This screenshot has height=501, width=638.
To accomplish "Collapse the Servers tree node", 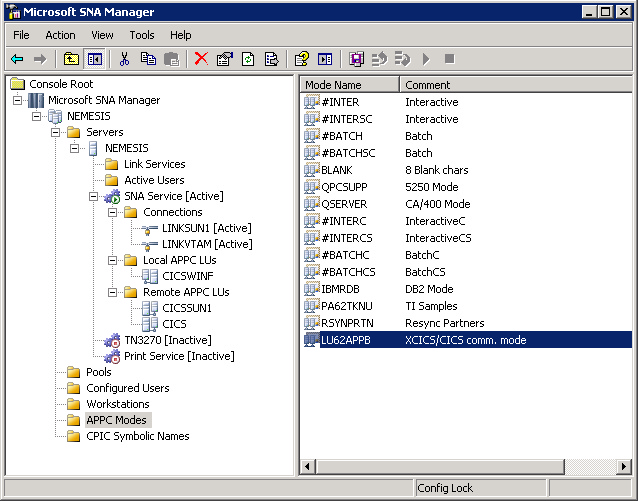I will 57,132.
